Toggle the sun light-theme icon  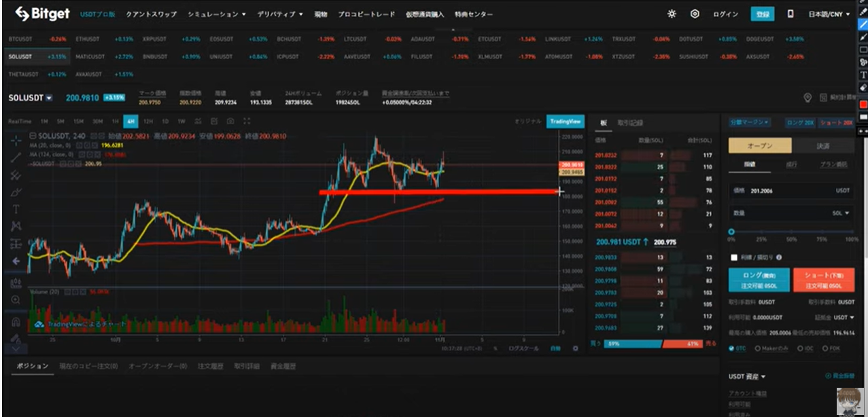pos(672,14)
